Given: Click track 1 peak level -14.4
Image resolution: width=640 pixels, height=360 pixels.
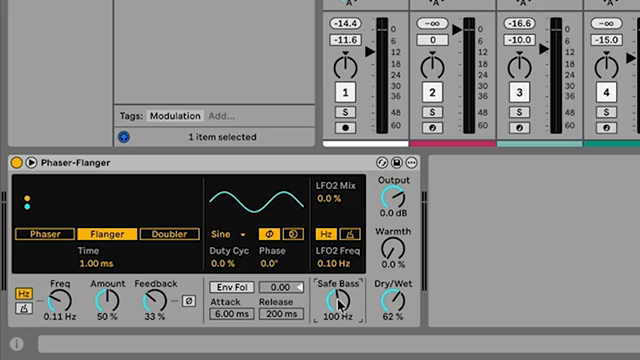Looking at the screenshot, I should click(x=345, y=23).
